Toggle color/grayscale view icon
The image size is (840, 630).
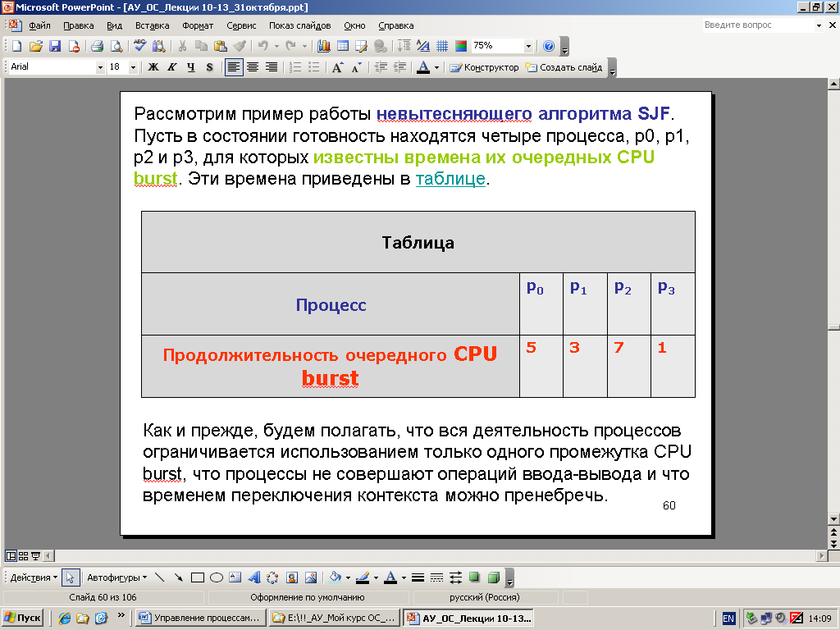tap(461, 46)
